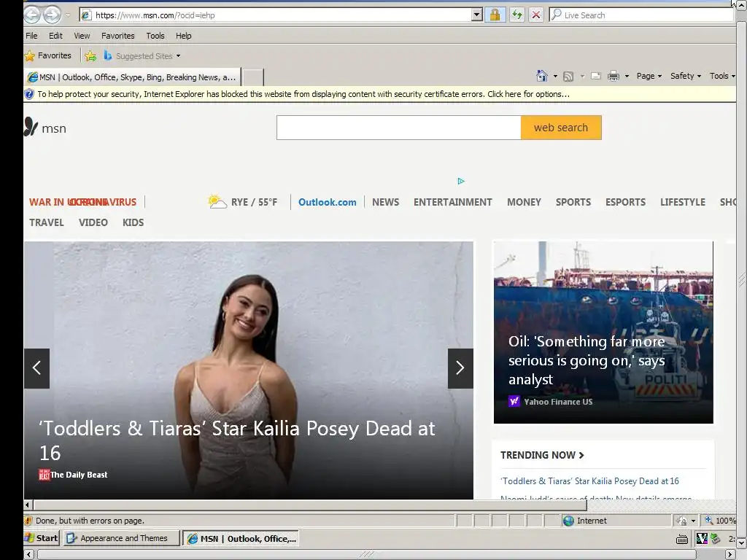Viewport: 747px width, 560px height.
Task: Select the MSN browser tab
Action: pyautogui.click(x=132, y=77)
